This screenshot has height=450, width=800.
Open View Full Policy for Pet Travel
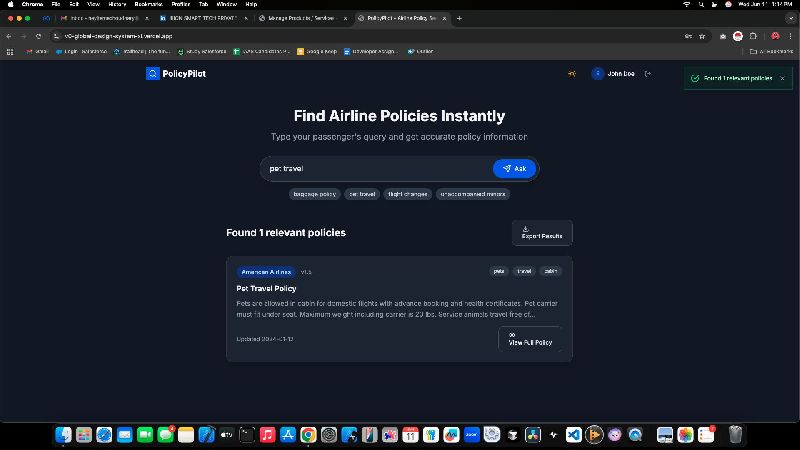coord(529,339)
